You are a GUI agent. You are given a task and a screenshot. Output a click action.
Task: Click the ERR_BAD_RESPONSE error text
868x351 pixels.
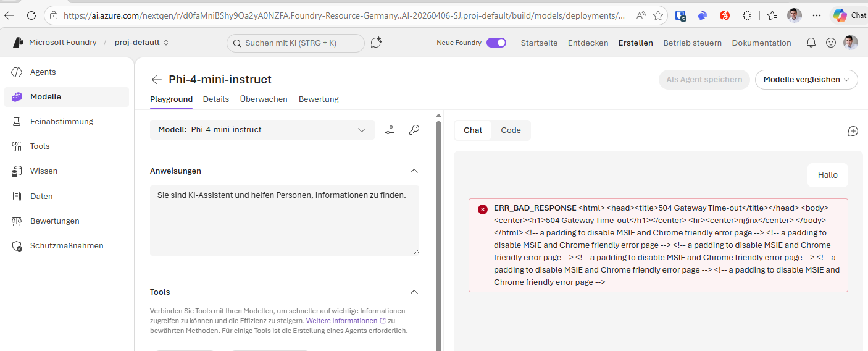click(535, 208)
